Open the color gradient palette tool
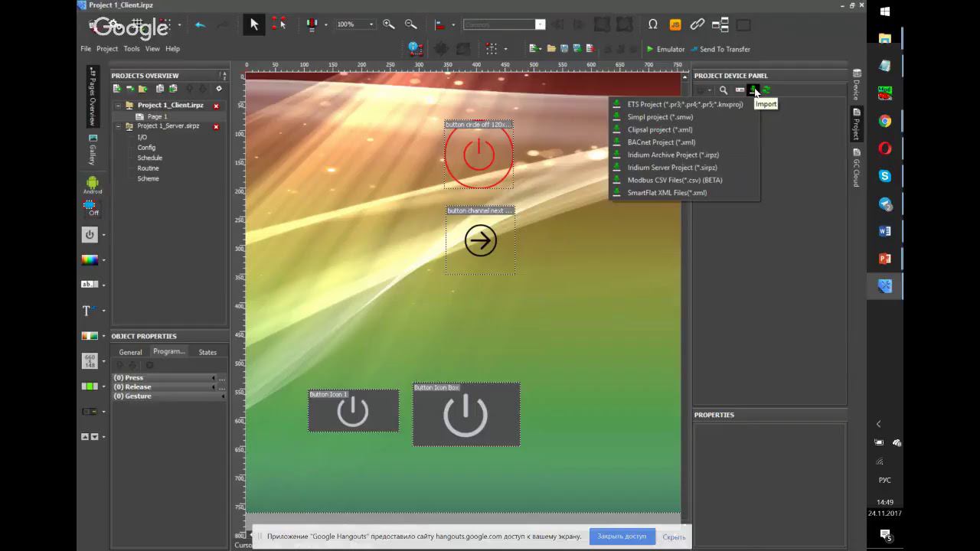Screen dimensions: 980x551 tap(90, 259)
